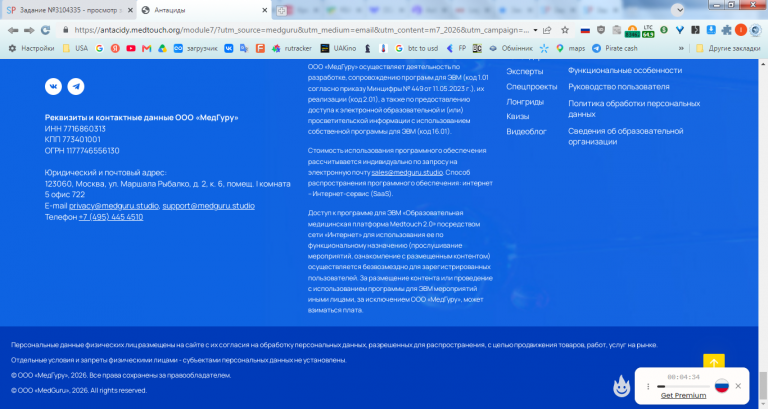768x409 pixels.
Task: Open the Эксперты footer link
Action: pos(525,72)
